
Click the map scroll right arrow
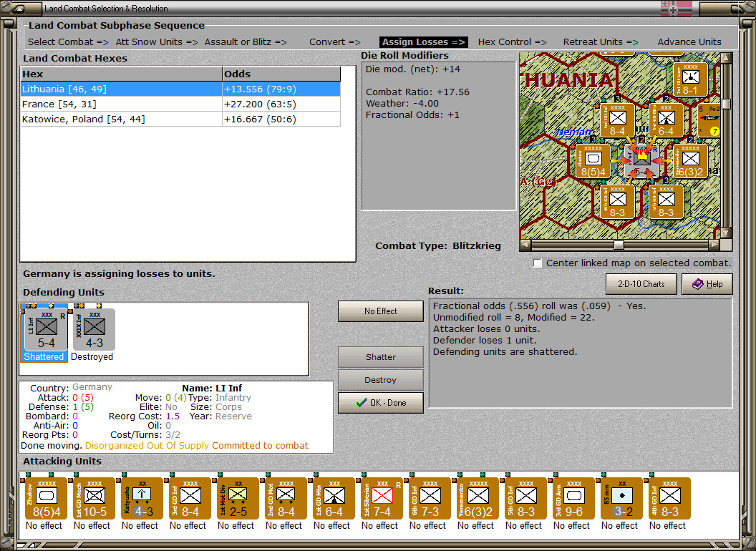click(x=714, y=245)
